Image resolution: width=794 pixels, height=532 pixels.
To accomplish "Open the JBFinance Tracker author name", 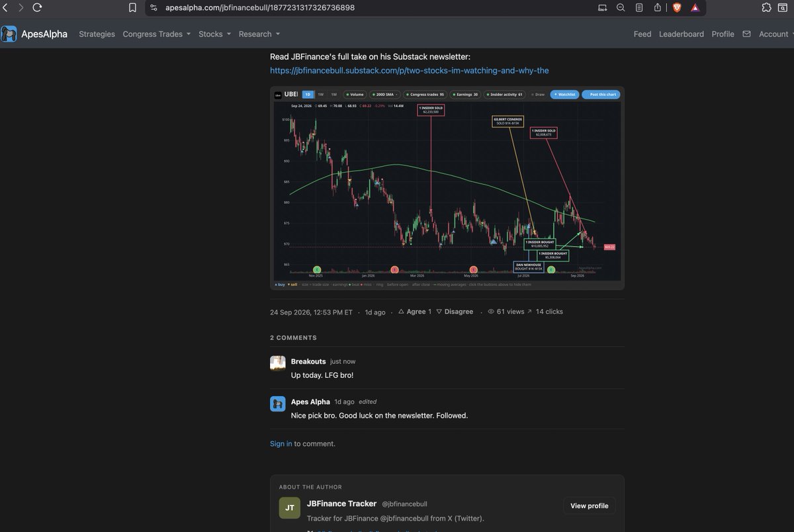I will [x=341, y=504].
